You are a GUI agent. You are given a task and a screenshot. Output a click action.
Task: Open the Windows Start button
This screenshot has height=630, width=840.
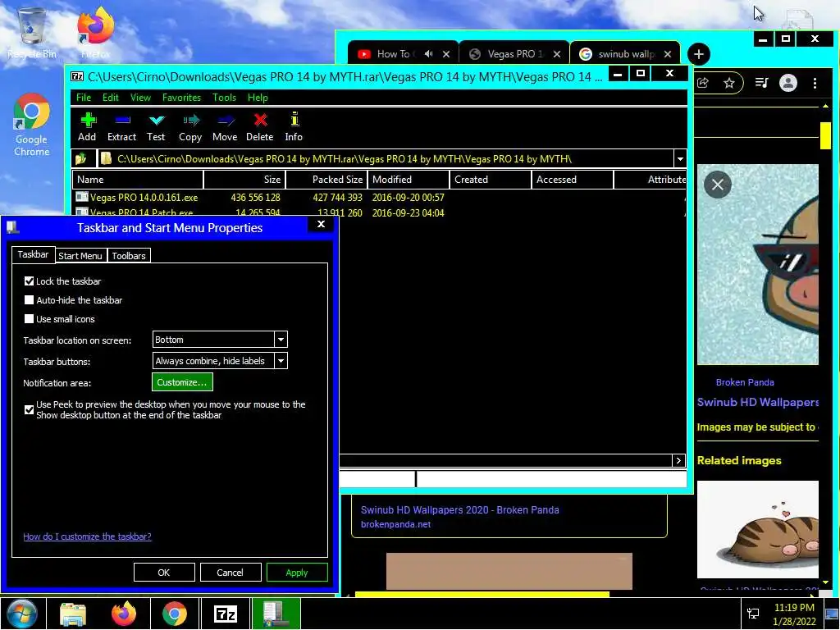(22, 614)
